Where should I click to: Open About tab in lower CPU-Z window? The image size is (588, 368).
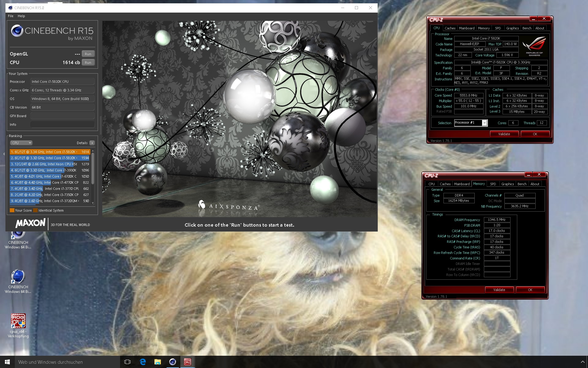[535, 184]
